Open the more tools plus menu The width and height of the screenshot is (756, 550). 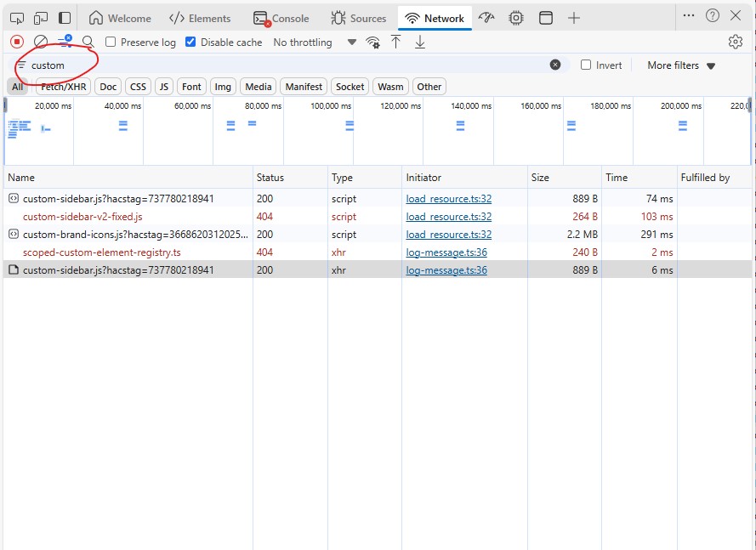pos(574,18)
